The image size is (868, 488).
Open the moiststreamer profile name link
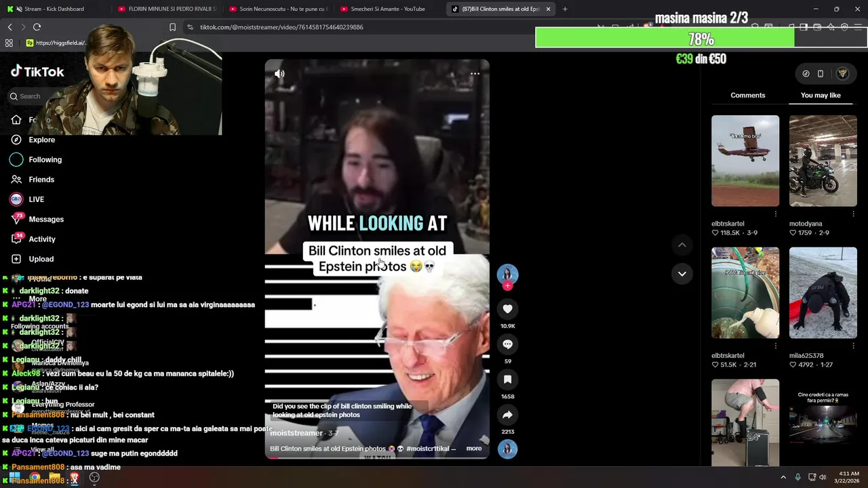tap(296, 433)
